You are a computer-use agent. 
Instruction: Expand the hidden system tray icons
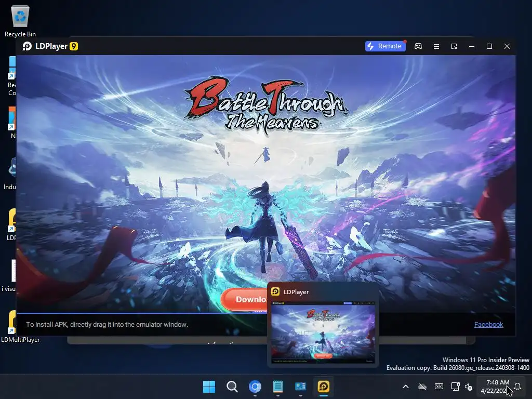405,387
